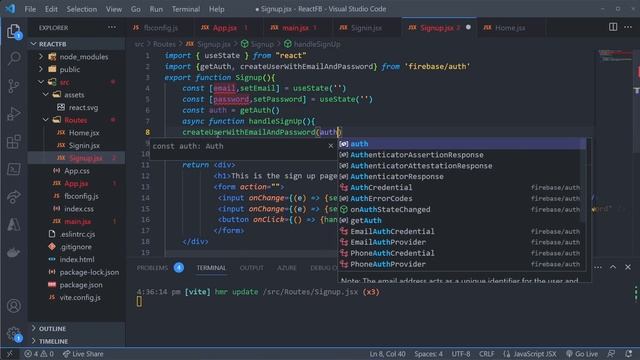
Task: Close the bottom panel
Action: click(x=628, y=267)
